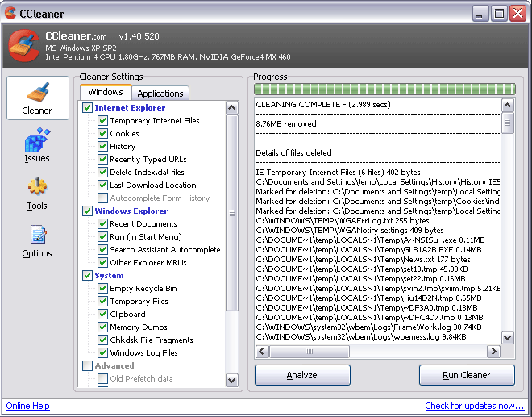
Task: Toggle Windows Log Files checkbox
Action: pos(103,352)
